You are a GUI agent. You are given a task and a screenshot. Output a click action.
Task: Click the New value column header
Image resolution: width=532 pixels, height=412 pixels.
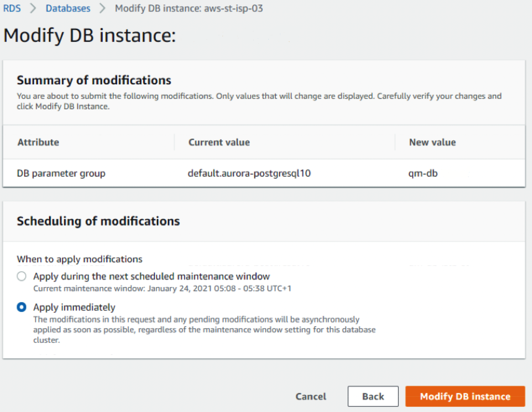[432, 142]
